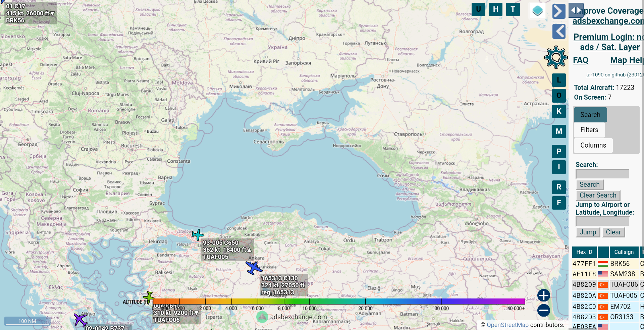Click the Jump button
Viewport: 644px width, 330px height.
(588, 232)
